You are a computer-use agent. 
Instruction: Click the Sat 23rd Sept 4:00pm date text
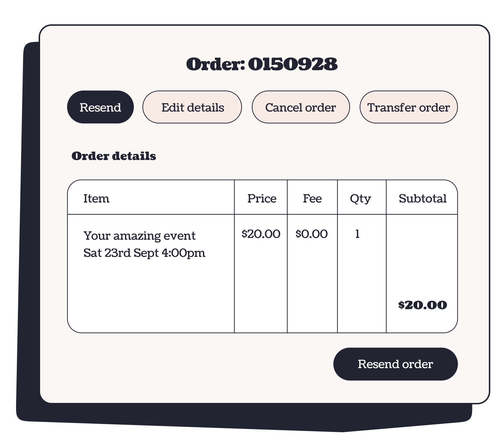coord(144,253)
